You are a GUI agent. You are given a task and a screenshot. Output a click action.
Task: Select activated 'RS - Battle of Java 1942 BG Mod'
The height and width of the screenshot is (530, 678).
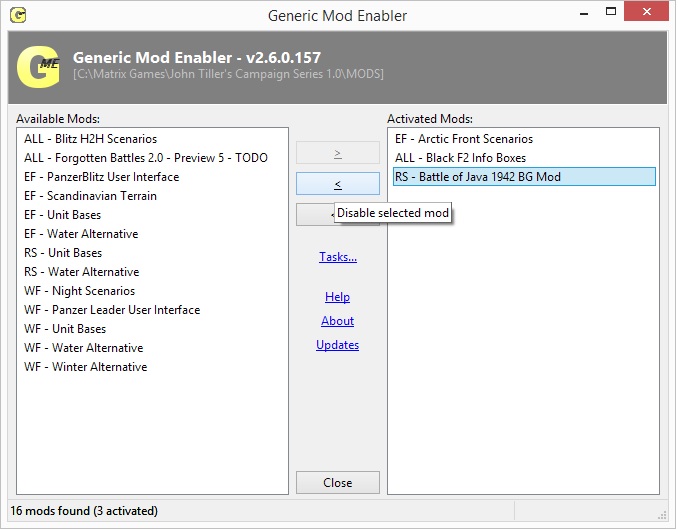(x=524, y=177)
